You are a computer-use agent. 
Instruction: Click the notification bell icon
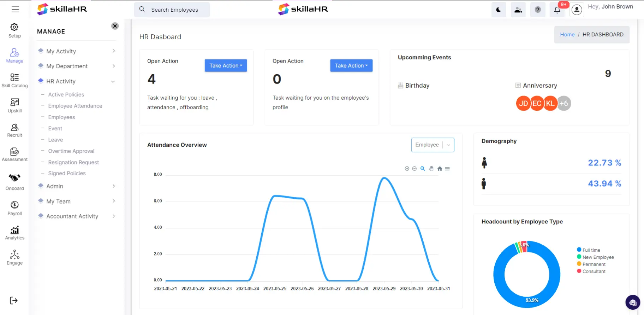[x=557, y=10]
